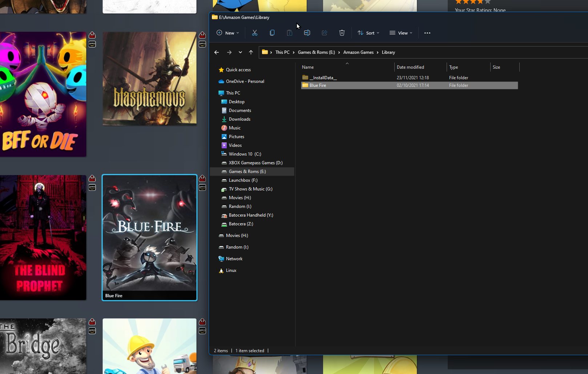The width and height of the screenshot is (588, 374).
Task: Select Games & Roms (E:) drive
Action: 252,172
